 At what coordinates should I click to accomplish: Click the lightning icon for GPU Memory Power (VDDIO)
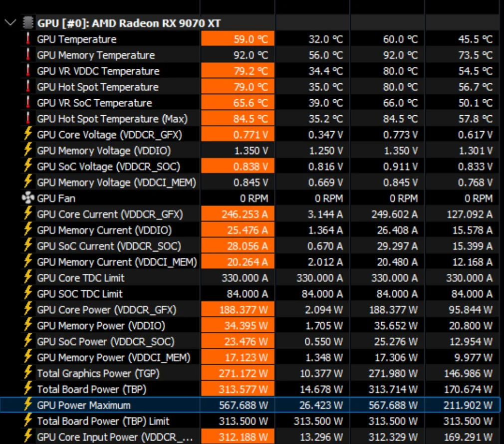point(28,325)
